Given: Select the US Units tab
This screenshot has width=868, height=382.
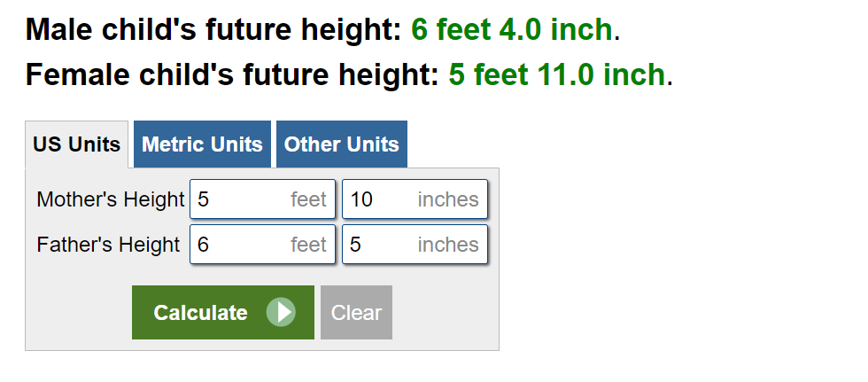Looking at the screenshot, I should [x=77, y=144].
